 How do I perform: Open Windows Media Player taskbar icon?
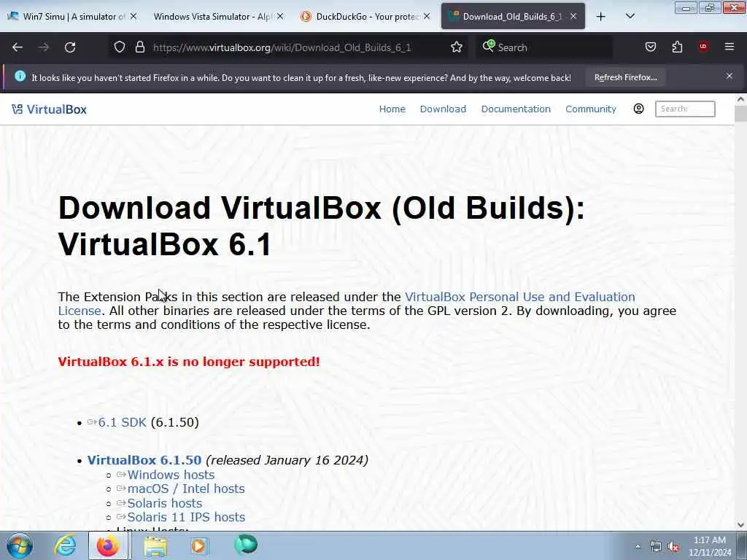coord(199,545)
